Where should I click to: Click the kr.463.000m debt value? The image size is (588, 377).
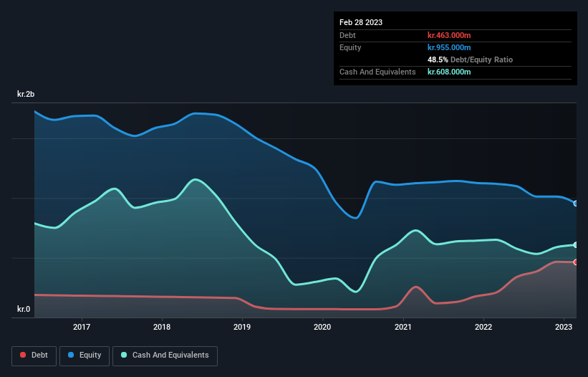pyautogui.click(x=449, y=35)
